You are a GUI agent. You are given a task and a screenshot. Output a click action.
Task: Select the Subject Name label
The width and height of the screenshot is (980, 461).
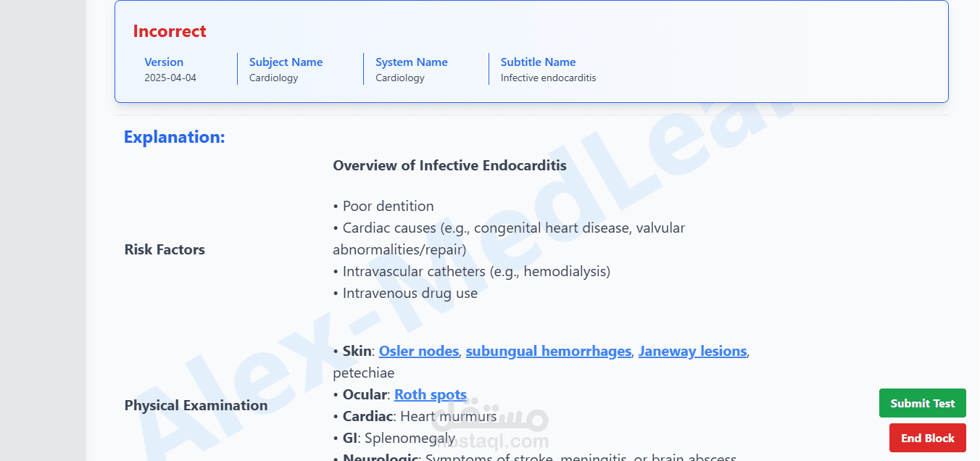click(x=286, y=62)
